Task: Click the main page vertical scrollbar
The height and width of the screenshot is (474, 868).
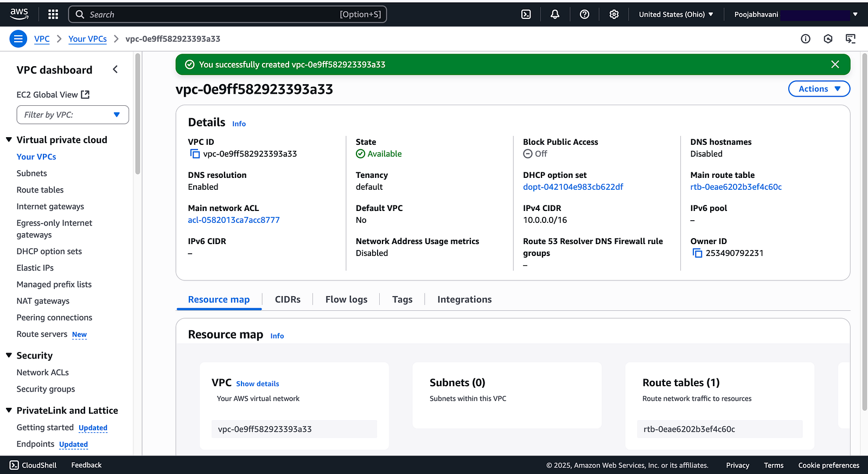Action: pyautogui.click(x=864, y=232)
